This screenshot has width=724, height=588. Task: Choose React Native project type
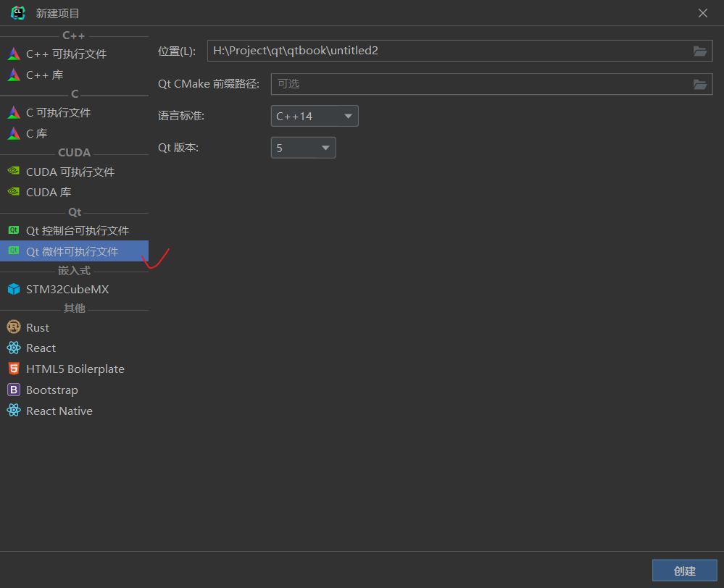[75, 411]
